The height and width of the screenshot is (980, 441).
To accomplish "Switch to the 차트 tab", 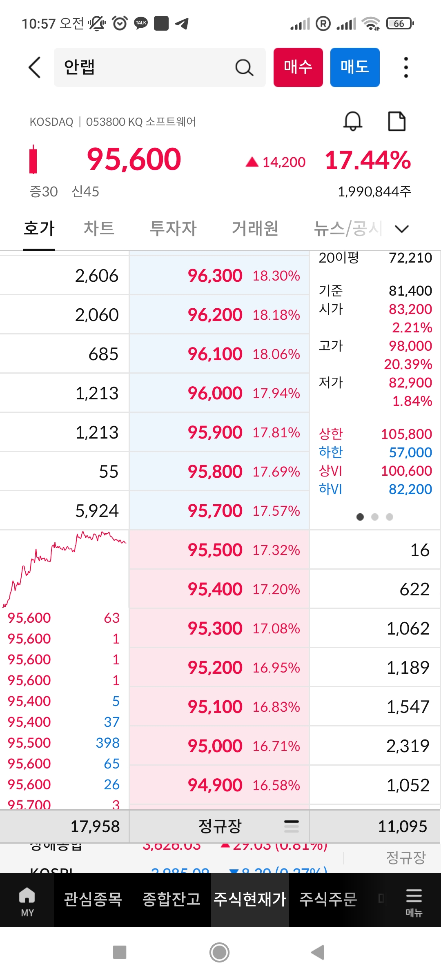I will [99, 229].
